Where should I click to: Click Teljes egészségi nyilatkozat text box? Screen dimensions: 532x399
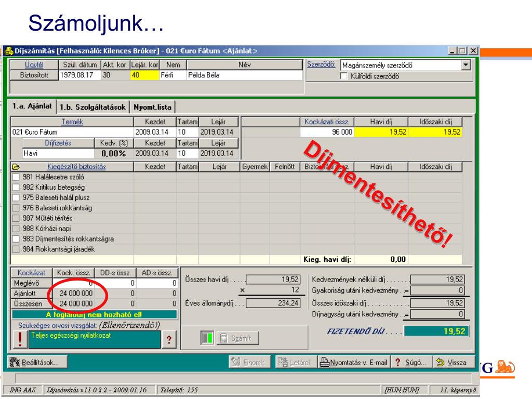(x=95, y=339)
